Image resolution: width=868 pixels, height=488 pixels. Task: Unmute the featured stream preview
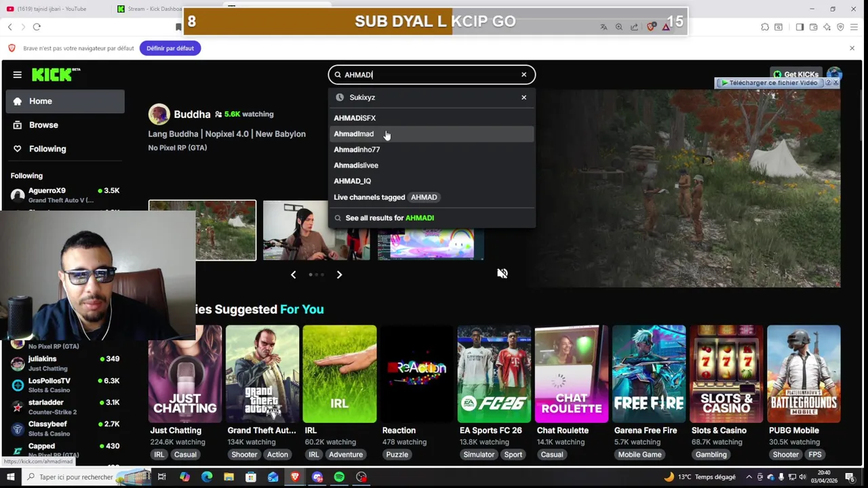point(502,273)
